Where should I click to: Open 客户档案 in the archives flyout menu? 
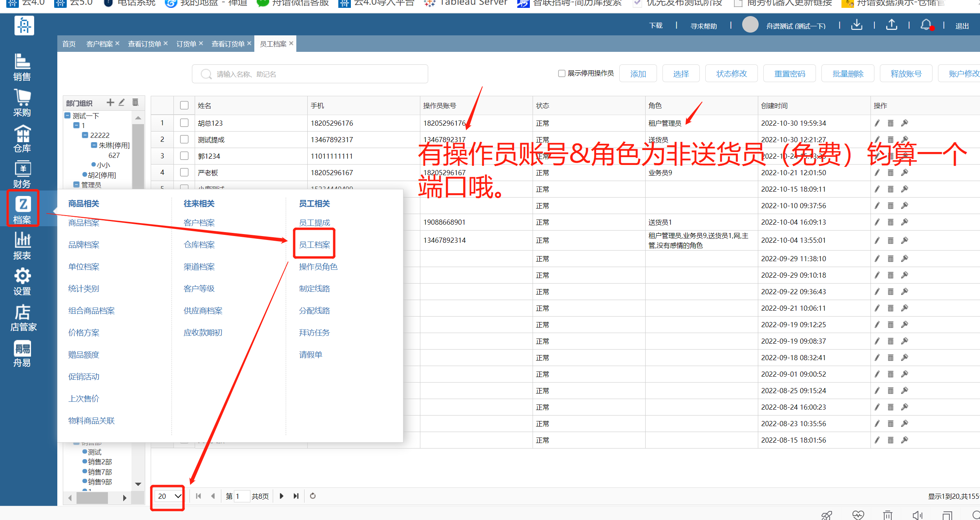click(x=199, y=223)
